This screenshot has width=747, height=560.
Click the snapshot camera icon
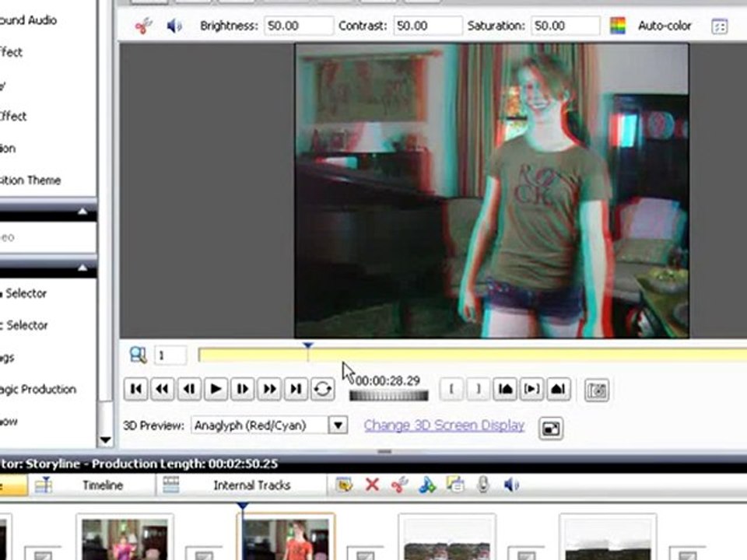(x=597, y=390)
